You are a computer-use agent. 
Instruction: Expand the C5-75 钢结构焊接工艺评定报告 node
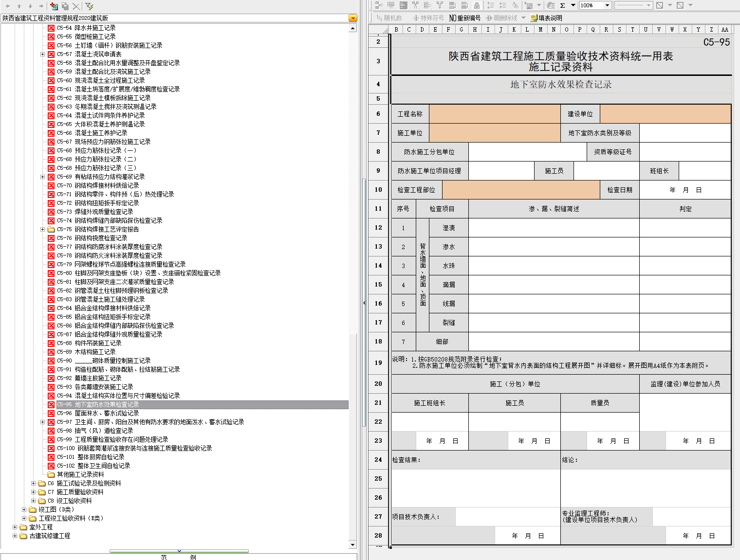[x=42, y=229]
